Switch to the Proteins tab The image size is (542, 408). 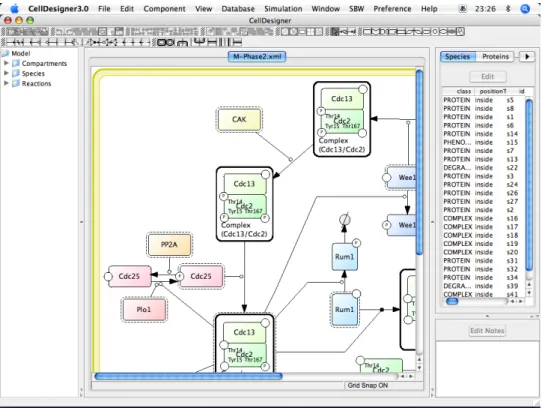(495, 56)
